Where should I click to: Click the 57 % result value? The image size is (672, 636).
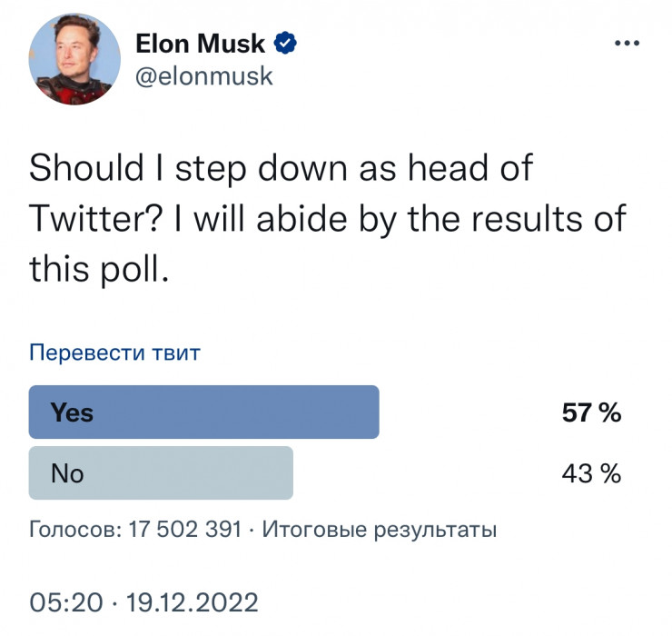click(591, 413)
